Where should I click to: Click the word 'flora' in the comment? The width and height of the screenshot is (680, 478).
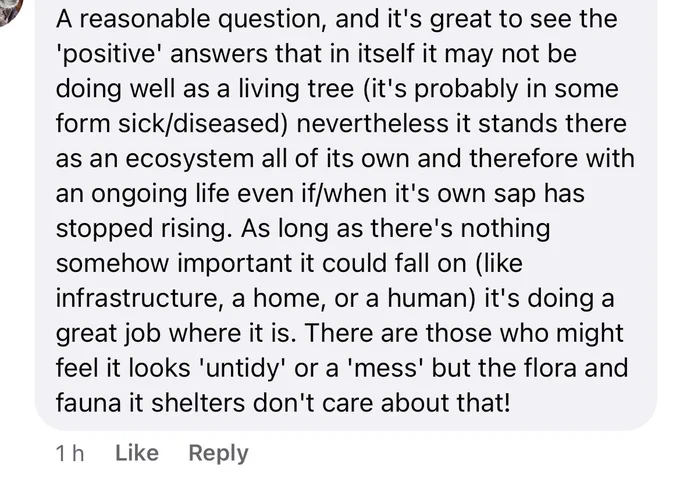pos(550,368)
